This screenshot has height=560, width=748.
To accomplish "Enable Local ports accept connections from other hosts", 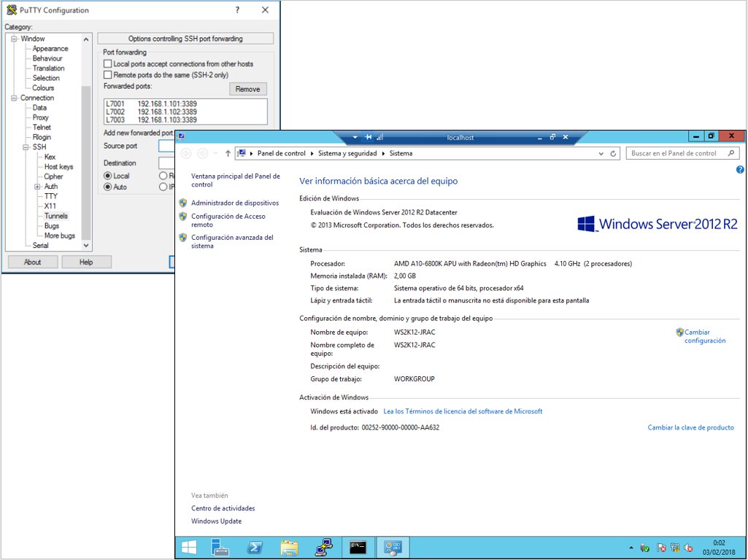I will pyautogui.click(x=108, y=64).
